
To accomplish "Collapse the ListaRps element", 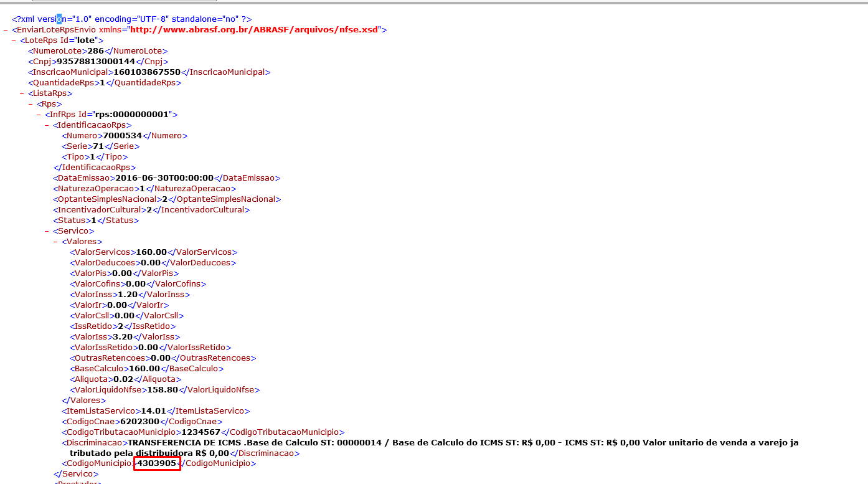I will [x=22, y=93].
